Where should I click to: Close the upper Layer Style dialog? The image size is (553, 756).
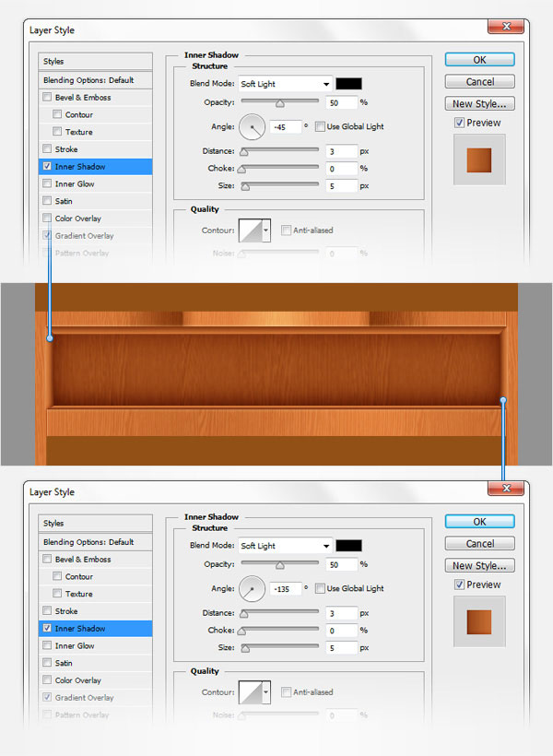pyautogui.click(x=506, y=27)
